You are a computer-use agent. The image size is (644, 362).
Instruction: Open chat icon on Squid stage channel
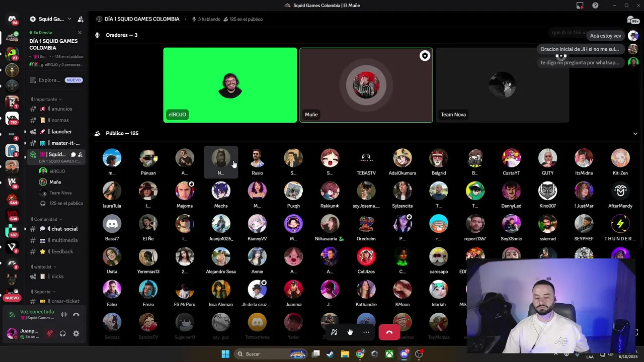pos(73,154)
